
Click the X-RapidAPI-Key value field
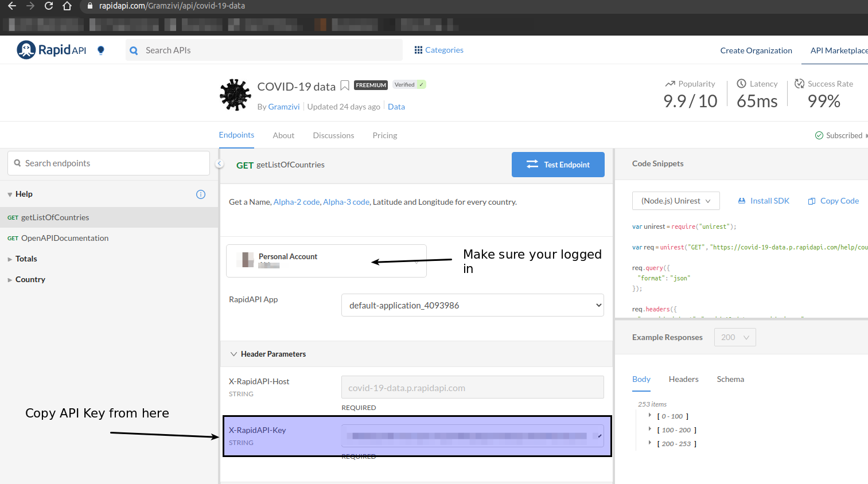coord(473,436)
